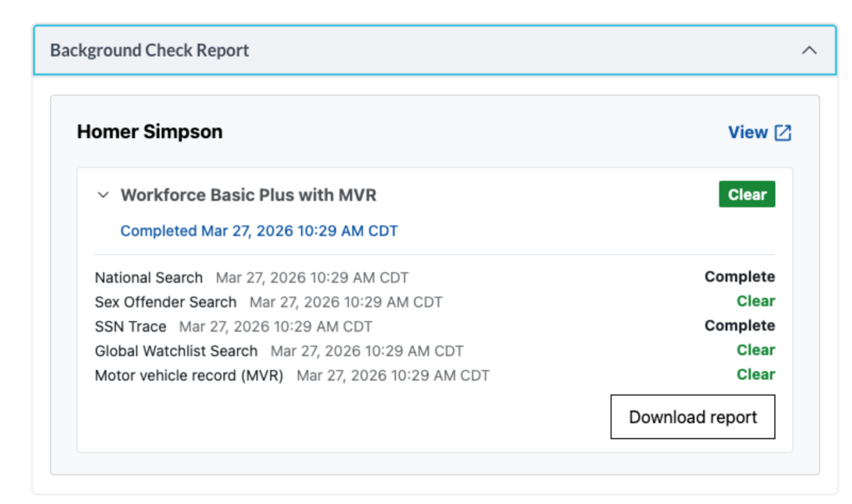
Task: Click Complete status of National Search
Action: (x=740, y=277)
